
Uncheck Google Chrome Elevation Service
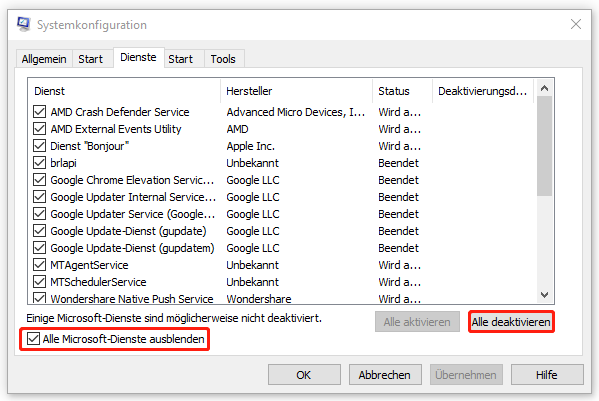pos(39,180)
